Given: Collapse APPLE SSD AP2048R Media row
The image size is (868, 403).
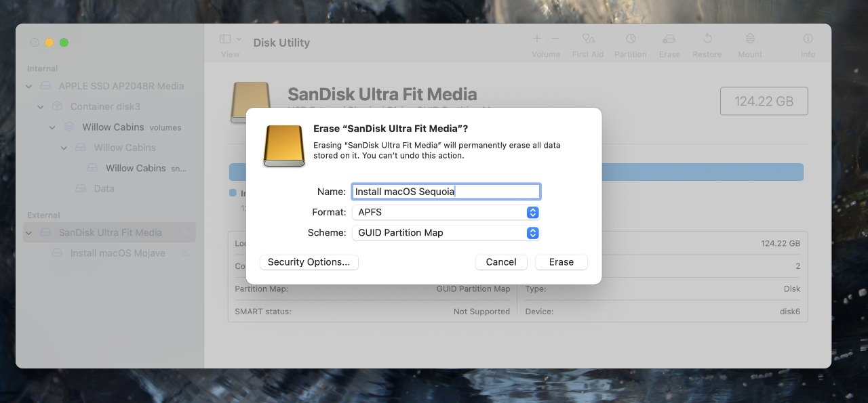Looking at the screenshot, I should (x=28, y=86).
